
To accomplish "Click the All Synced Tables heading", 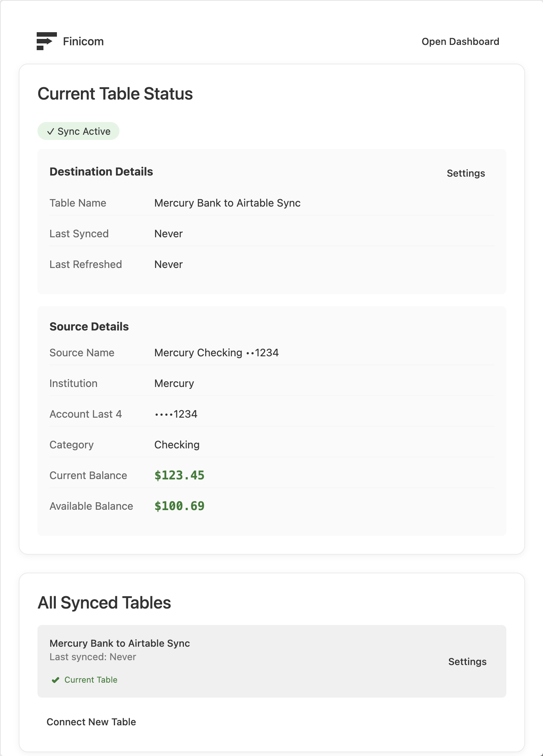I will tap(104, 603).
